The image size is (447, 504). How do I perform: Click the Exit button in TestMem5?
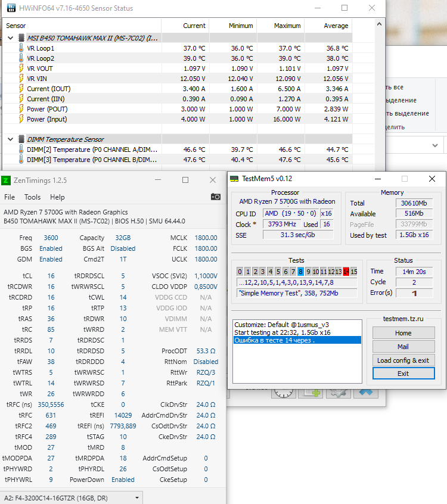coord(403,374)
